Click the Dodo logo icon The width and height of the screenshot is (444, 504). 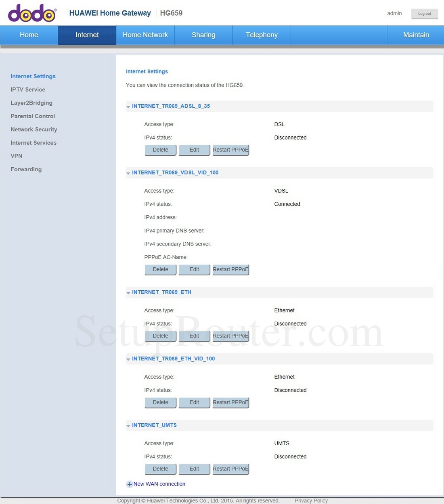pyautogui.click(x=32, y=13)
